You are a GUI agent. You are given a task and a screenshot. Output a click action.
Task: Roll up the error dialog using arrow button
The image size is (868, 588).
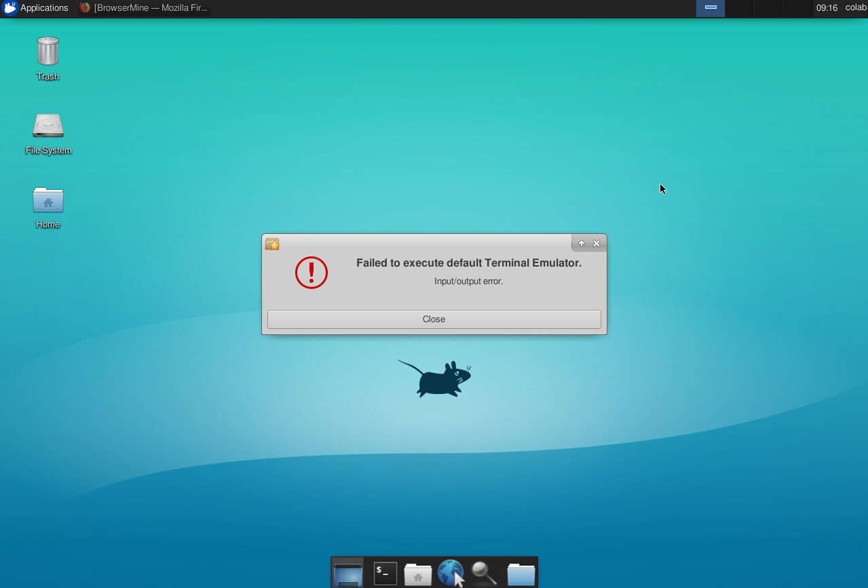point(582,243)
